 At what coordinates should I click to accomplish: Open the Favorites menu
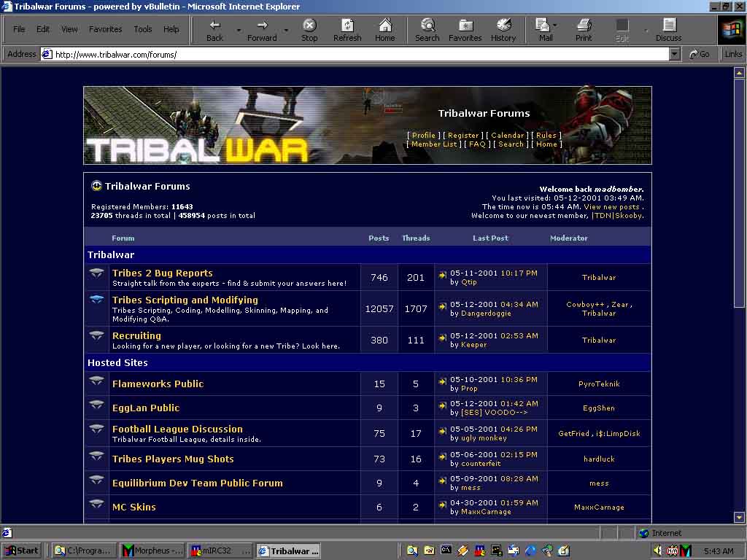(x=105, y=29)
